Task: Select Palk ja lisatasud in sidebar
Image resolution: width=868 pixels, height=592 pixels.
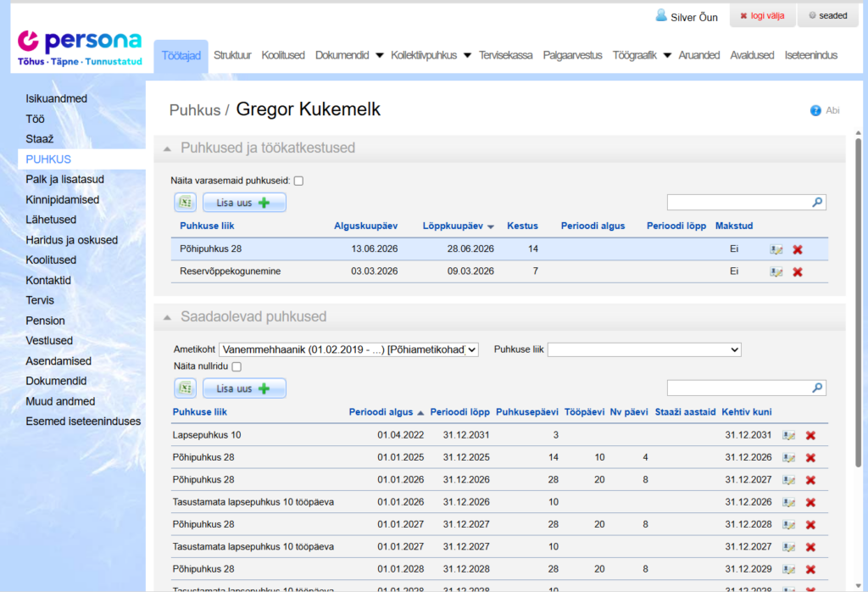Action: (65, 179)
